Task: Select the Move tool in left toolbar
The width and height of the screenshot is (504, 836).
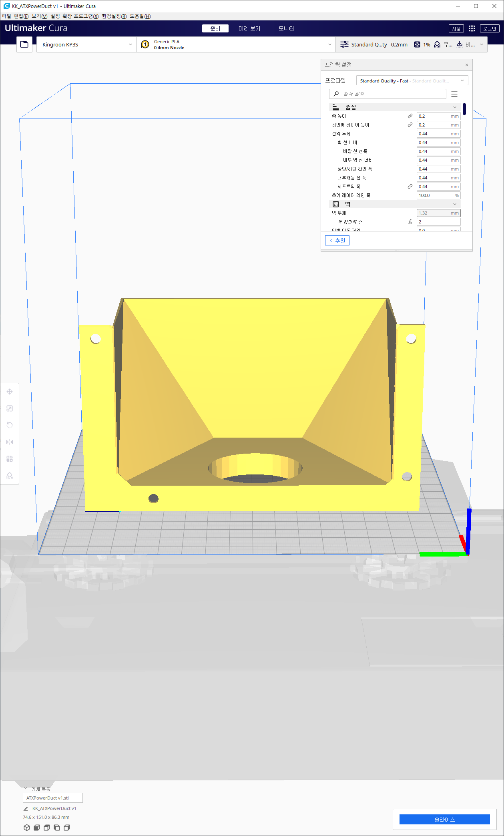Action: click(x=10, y=392)
